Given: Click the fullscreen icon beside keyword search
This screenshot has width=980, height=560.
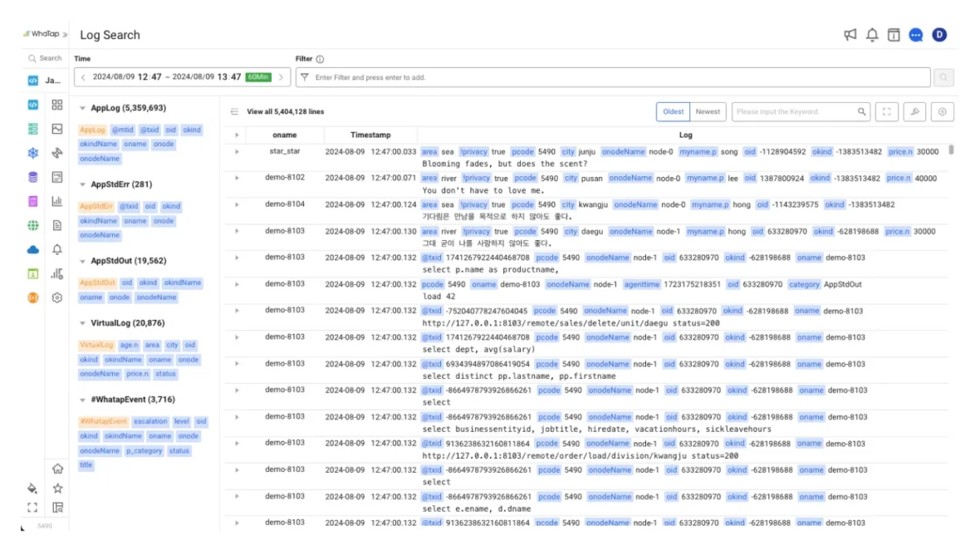Looking at the screenshot, I should tap(886, 112).
